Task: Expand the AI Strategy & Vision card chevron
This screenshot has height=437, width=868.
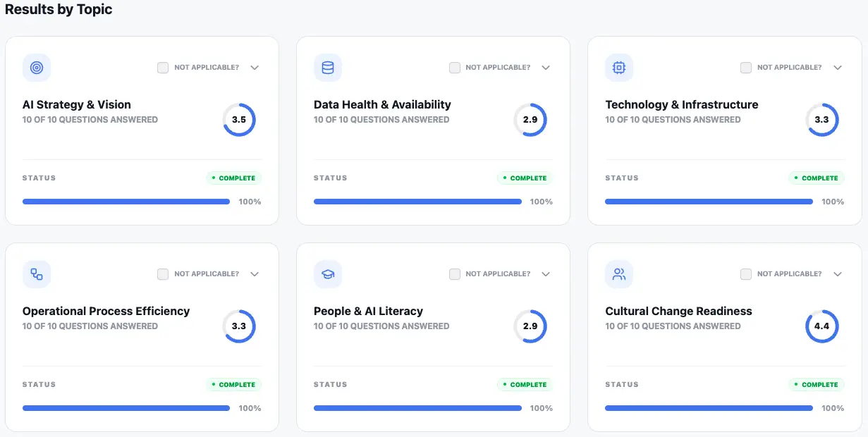Action: tap(255, 68)
